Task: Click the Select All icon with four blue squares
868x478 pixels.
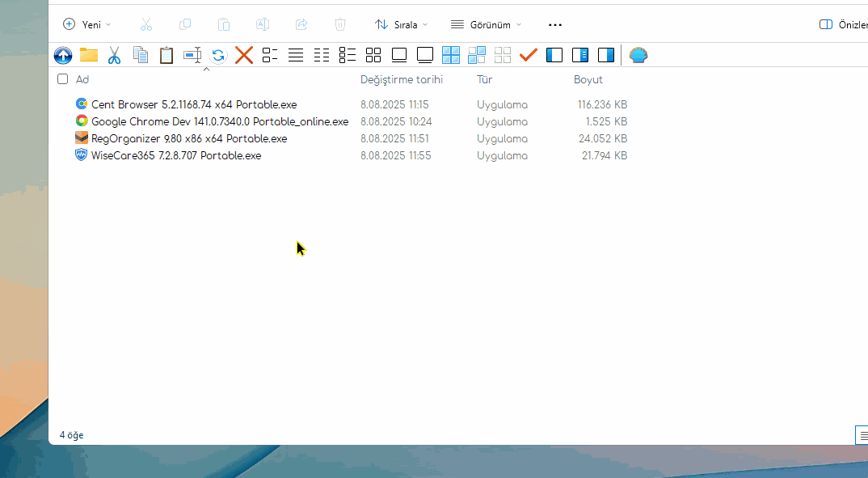Action: (x=451, y=55)
